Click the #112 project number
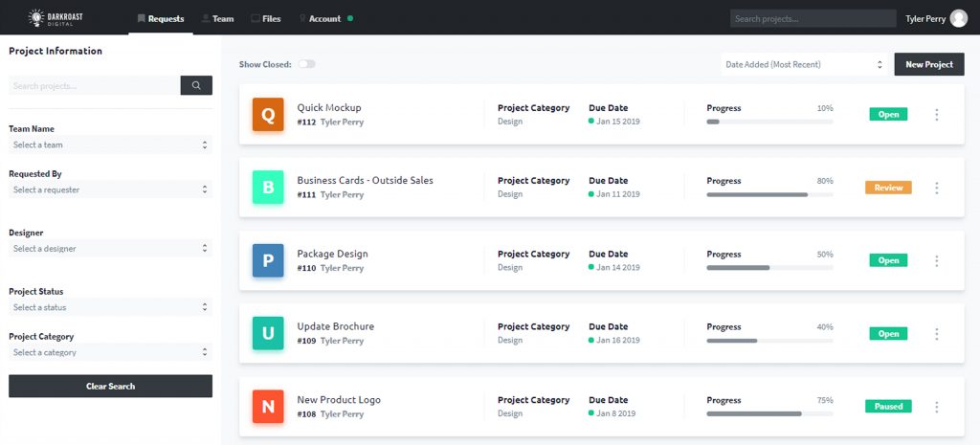Screen dimensions: 980x445 (x=306, y=122)
